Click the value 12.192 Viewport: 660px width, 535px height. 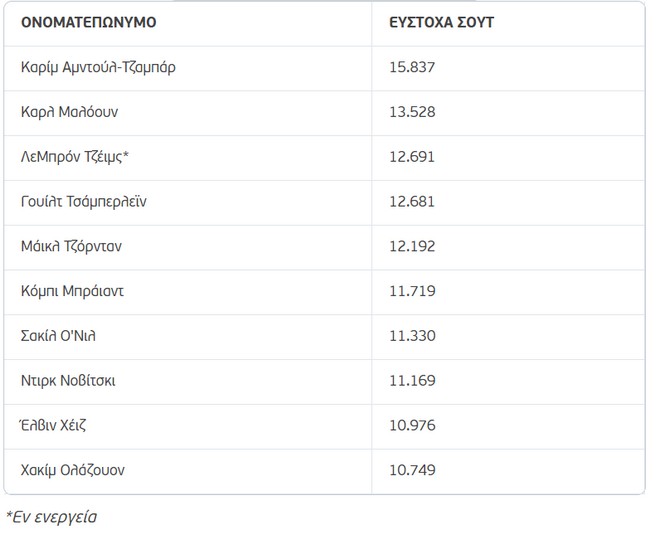click(412, 246)
